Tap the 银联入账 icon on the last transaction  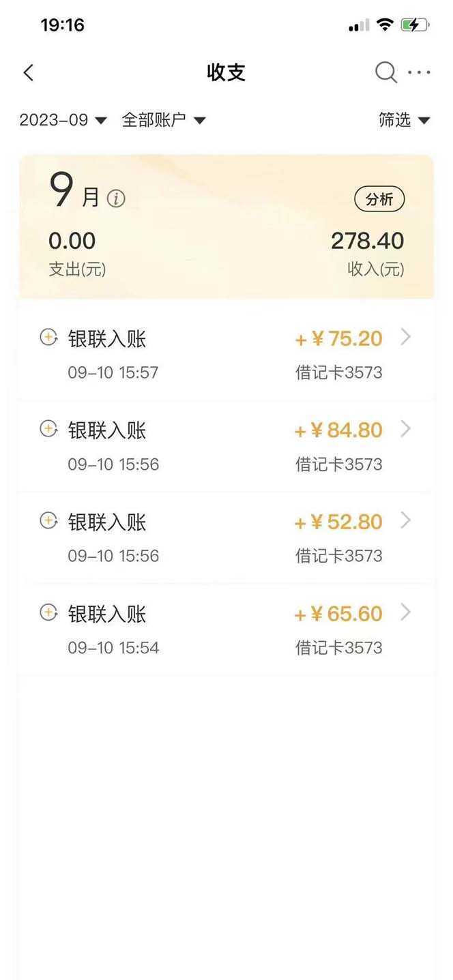48,613
